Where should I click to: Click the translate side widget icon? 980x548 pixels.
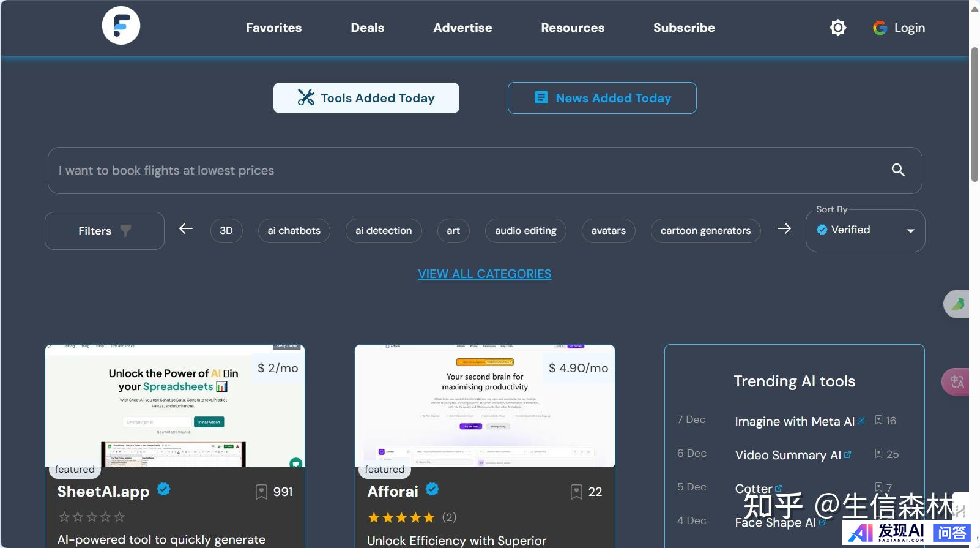(957, 382)
